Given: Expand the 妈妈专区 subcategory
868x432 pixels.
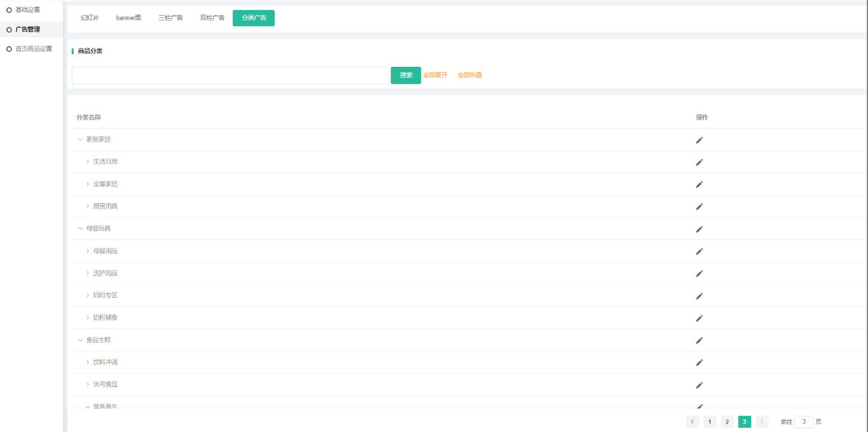Looking at the screenshot, I should tap(87, 295).
